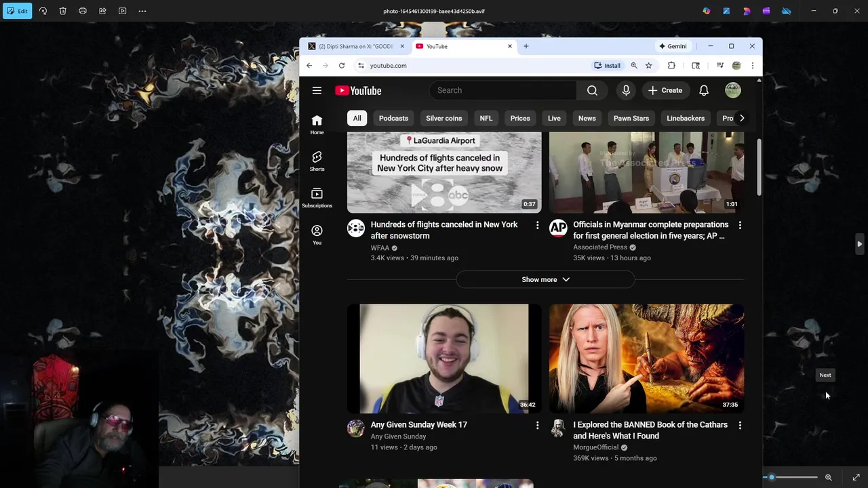Select the Linebackers filter chip
Image resolution: width=868 pixels, height=488 pixels.
(x=686, y=118)
